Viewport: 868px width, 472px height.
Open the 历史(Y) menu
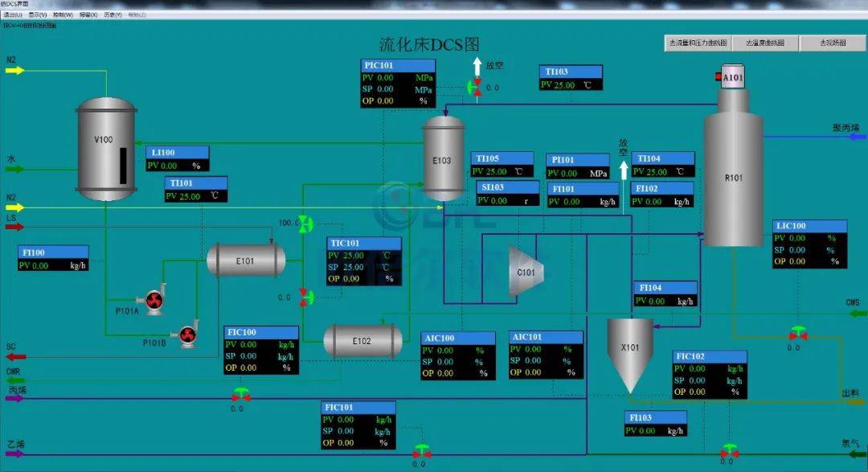(113, 14)
